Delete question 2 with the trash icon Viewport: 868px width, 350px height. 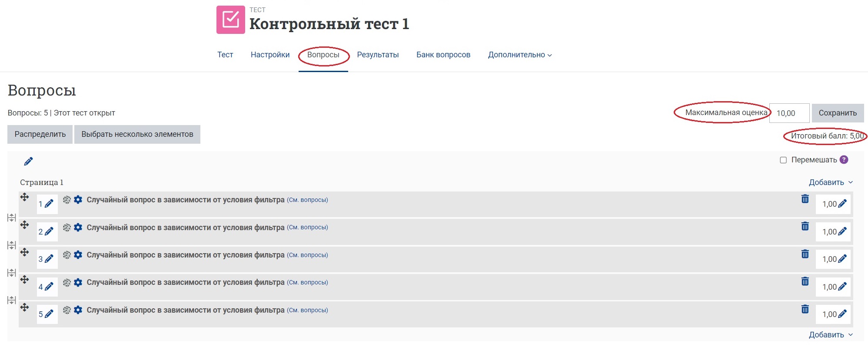click(805, 226)
